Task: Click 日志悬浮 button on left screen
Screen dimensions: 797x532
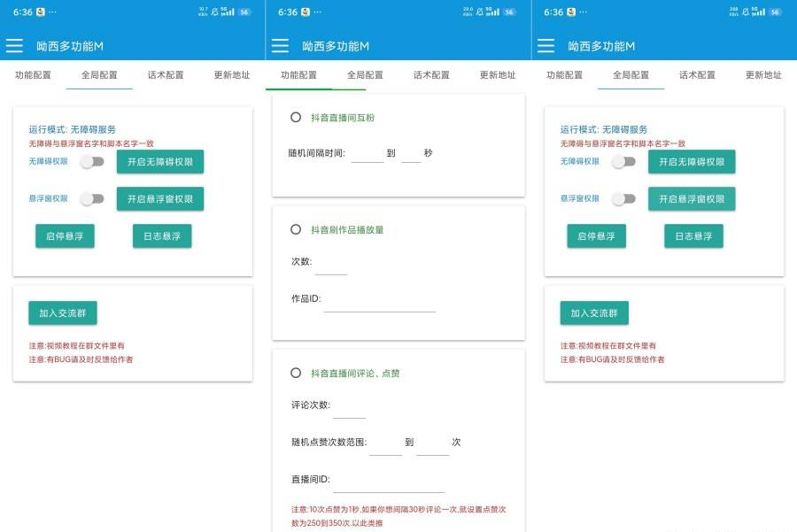Action: click(x=162, y=235)
